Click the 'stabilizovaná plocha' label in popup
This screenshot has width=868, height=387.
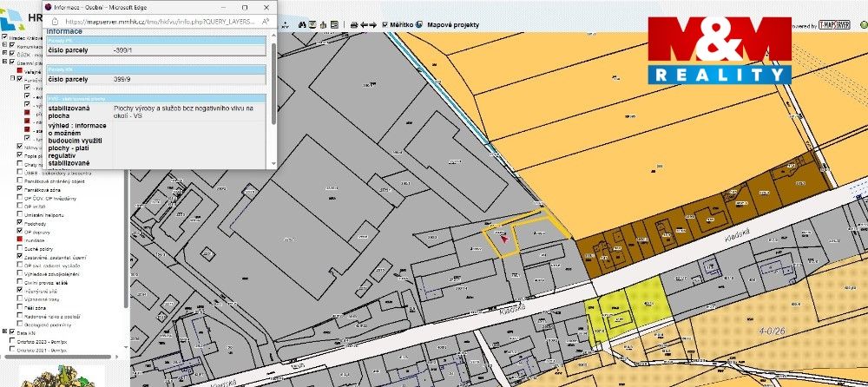69,113
